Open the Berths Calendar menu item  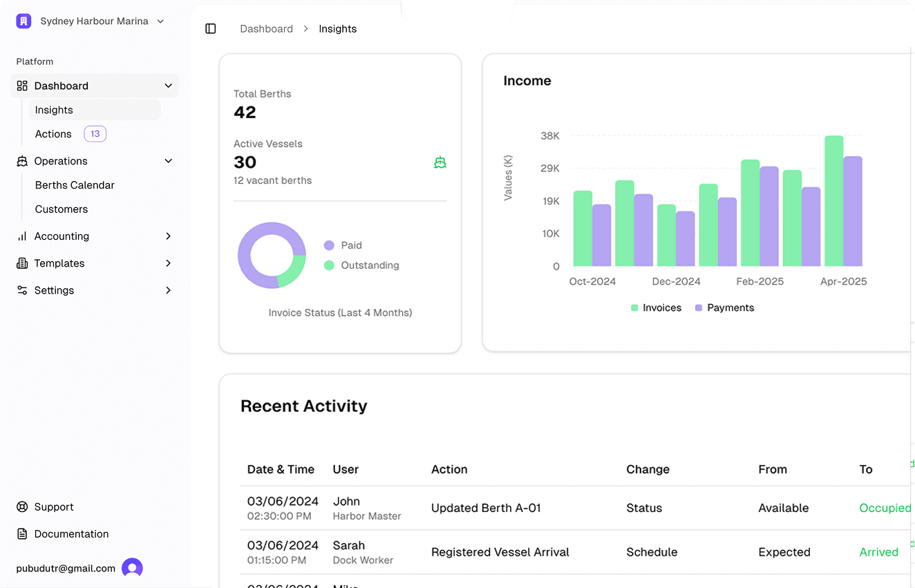(75, 185)
